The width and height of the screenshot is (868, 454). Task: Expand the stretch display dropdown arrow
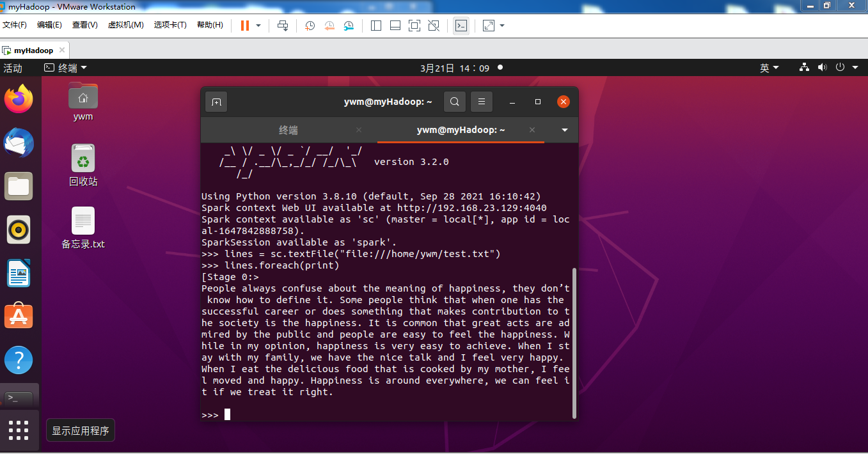point(502,26)
